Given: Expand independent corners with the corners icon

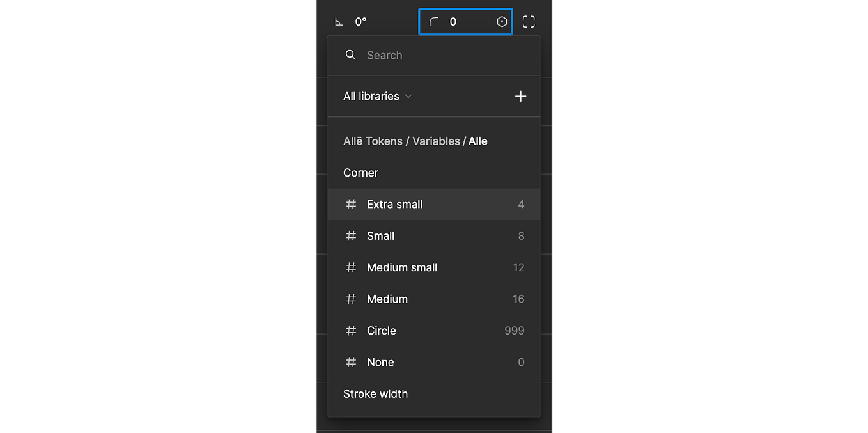Looking at the screenshot, I should [529, 20].
